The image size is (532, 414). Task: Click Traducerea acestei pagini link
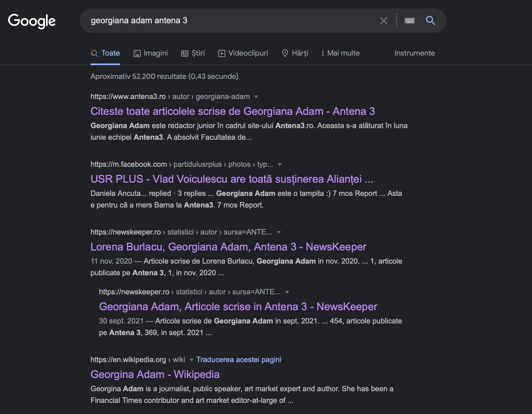coord(238,360)
